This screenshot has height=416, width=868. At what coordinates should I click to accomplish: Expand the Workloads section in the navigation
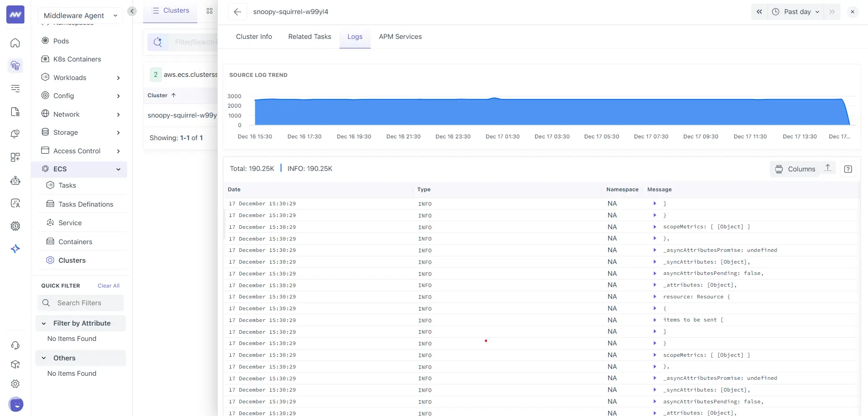point(118,78)
